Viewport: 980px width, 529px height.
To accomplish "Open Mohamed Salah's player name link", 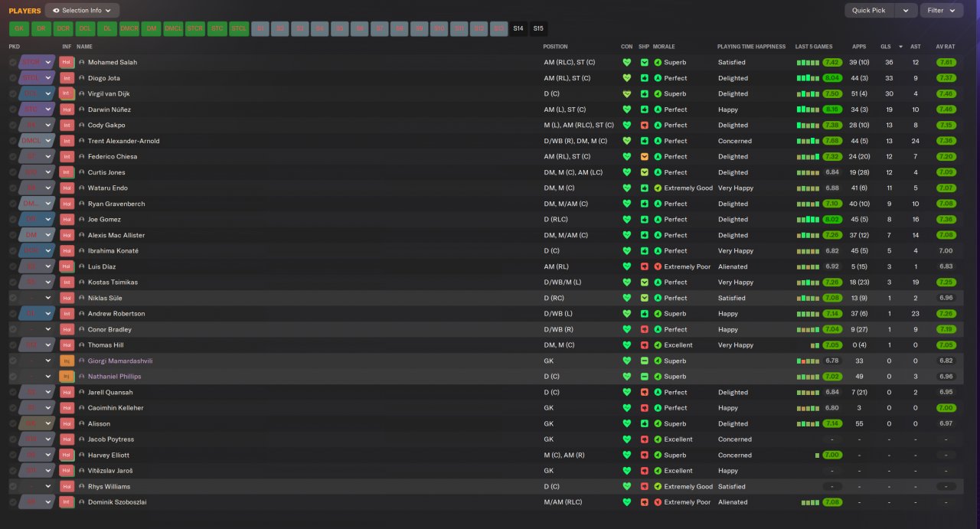I will coord(113,62).
